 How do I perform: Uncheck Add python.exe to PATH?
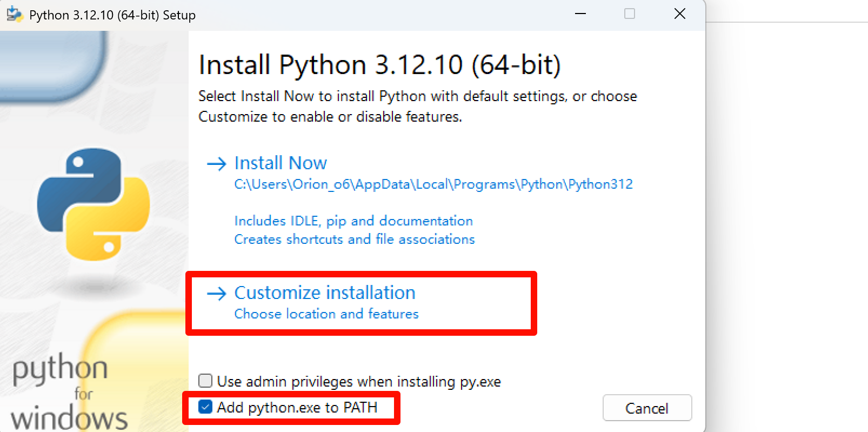click(x=205, y=407)
